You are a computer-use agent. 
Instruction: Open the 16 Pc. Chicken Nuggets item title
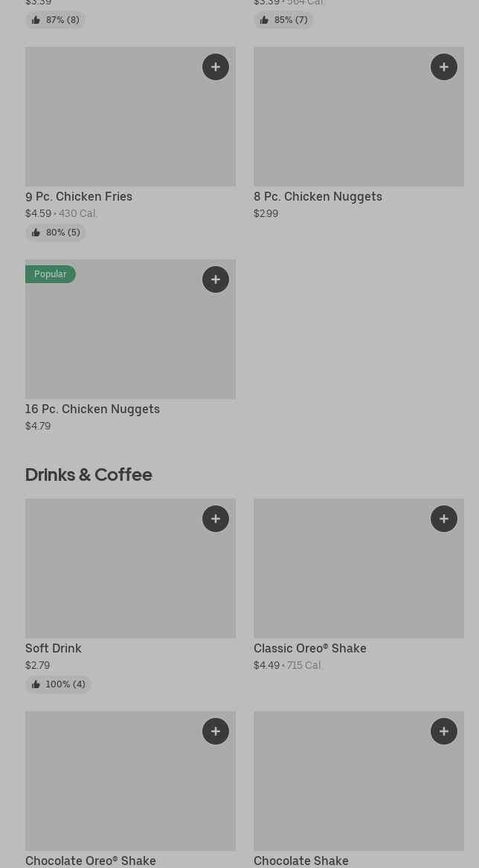[x=92, y=409]
